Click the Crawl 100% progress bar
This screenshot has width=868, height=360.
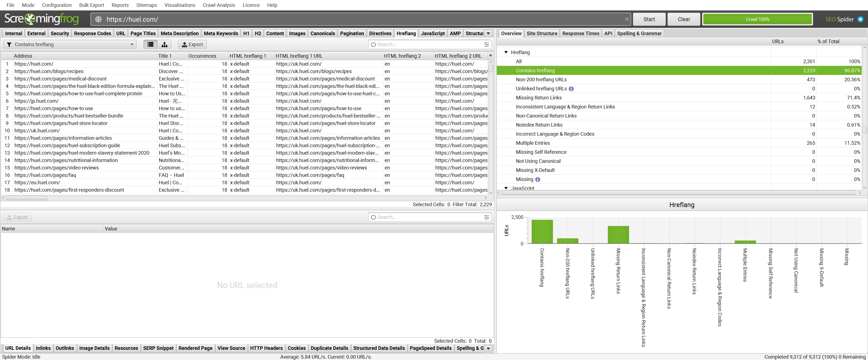click(x=757, y=19)
